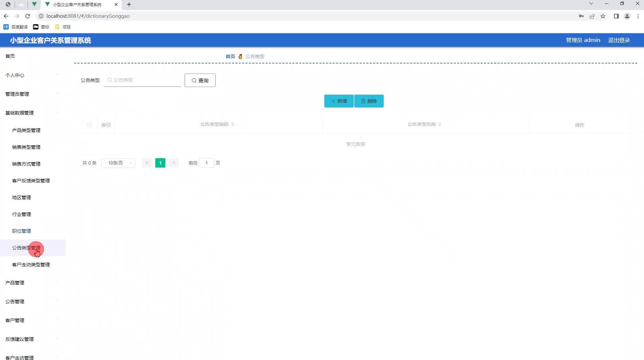Image resolution: width=644 pixels, height=360 pixels.
Task: Focus 公告类型 search input field
Action: tap(142, 80)
